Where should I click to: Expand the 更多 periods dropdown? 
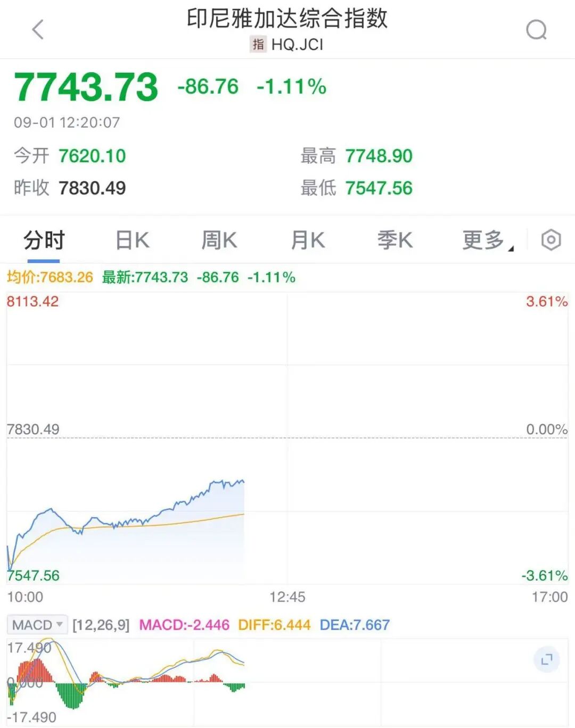486,241
